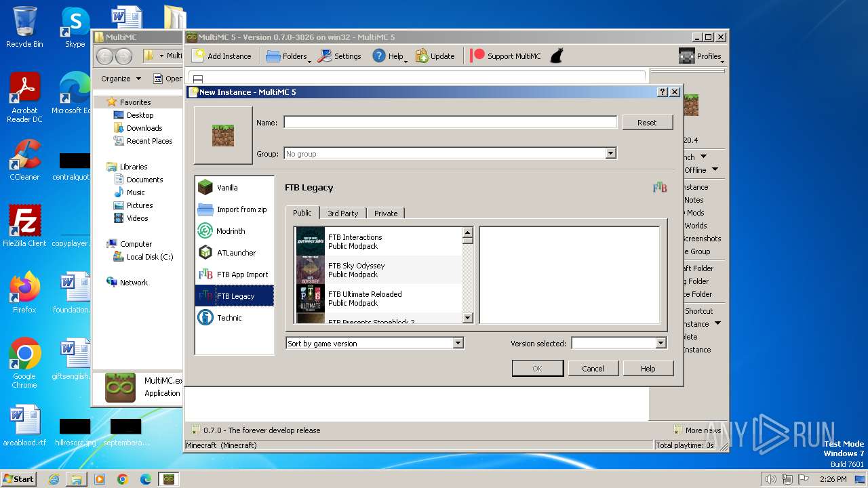The height and width of the screenshot is (488, 868).
Task: Select ATLauncher modpack source
Action: (x=234, y=253)
